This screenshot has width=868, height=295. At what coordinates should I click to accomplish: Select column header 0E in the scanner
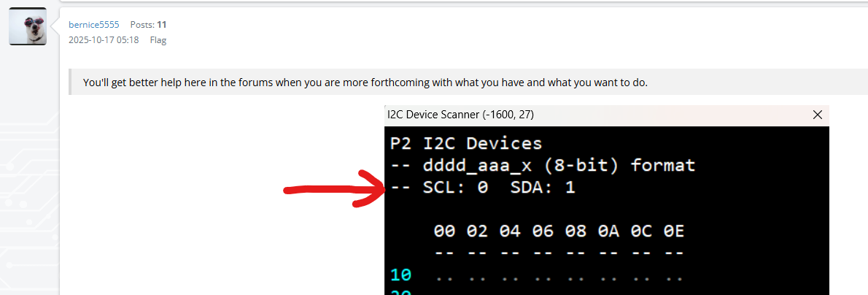tap(673, 232)
